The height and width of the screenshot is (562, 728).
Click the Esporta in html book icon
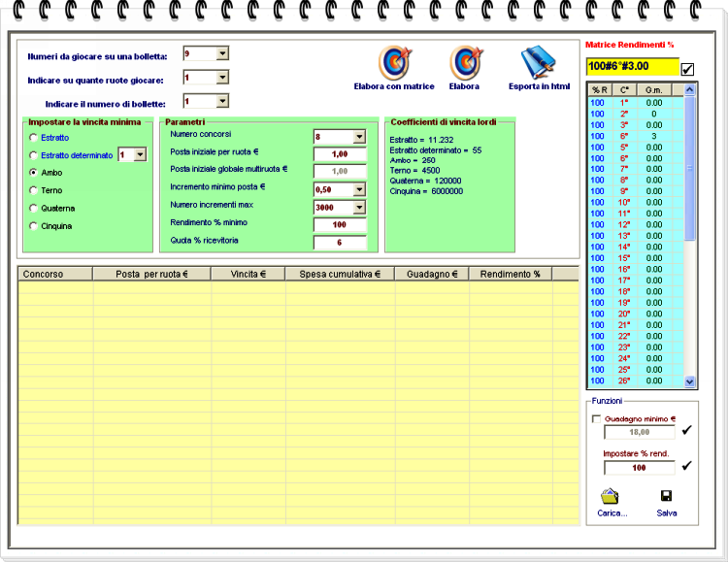pyautogui.click(x=539, y=63)
